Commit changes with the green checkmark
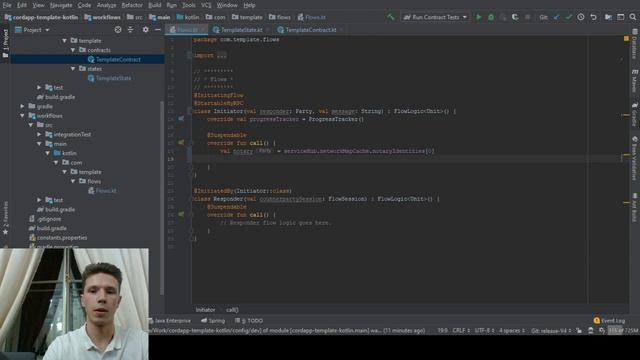This screenshot has height=360, width=640. [x=569, y=17]
